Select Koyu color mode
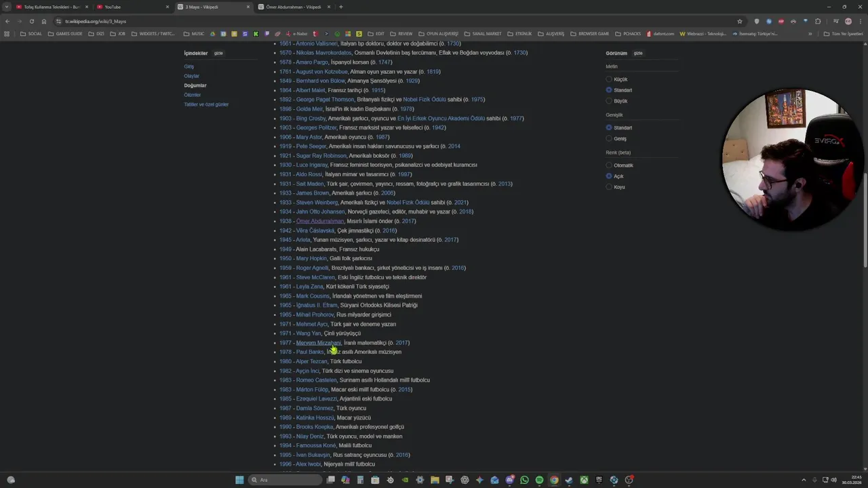Viewport: 868px width, 488px height. point(609,187)
